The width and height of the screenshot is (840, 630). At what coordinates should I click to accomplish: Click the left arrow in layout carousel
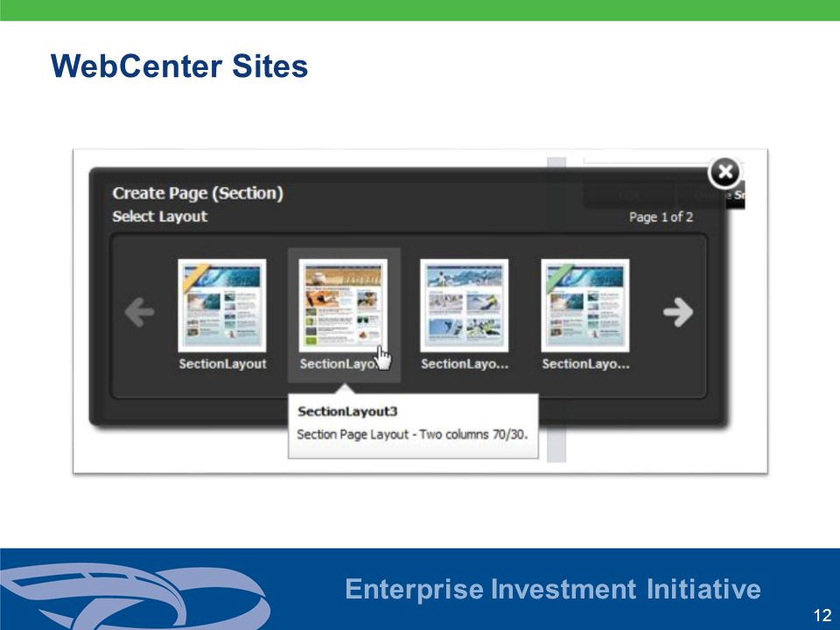coord(140,311)
